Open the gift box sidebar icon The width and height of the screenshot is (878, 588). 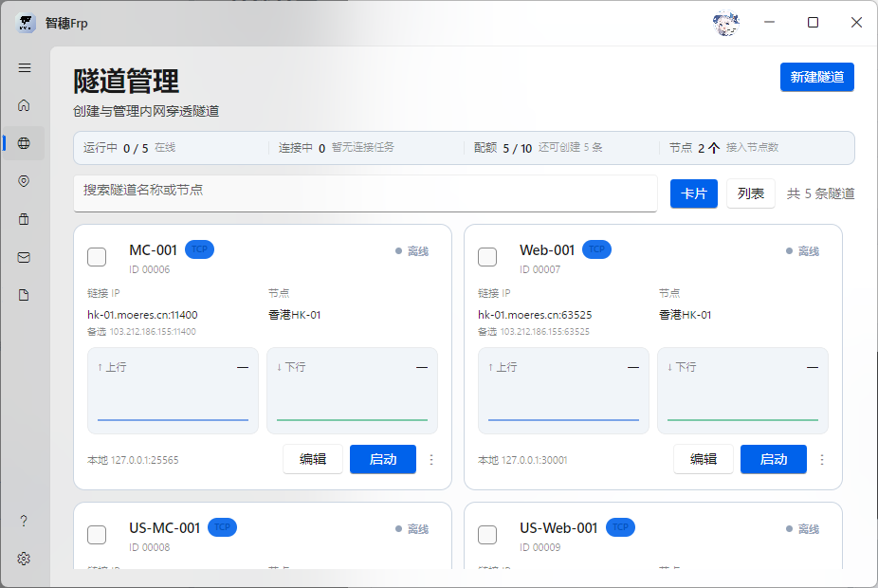[x=24, y=219]
